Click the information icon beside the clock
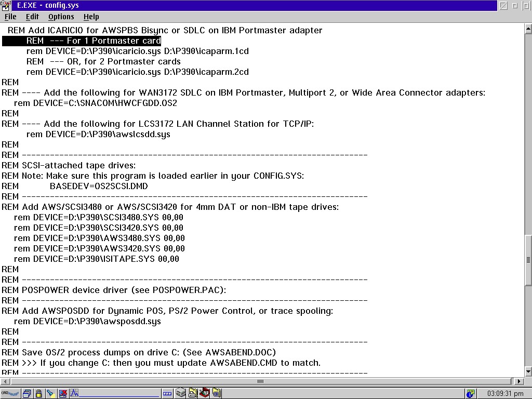Image resolution: width=532 pixels, height=399 pixels. (470, 394)
